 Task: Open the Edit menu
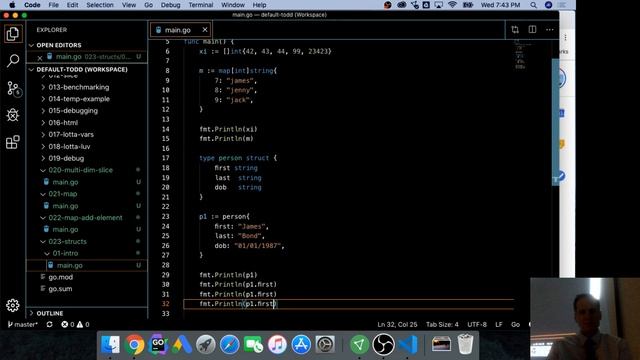click(73, 5)
